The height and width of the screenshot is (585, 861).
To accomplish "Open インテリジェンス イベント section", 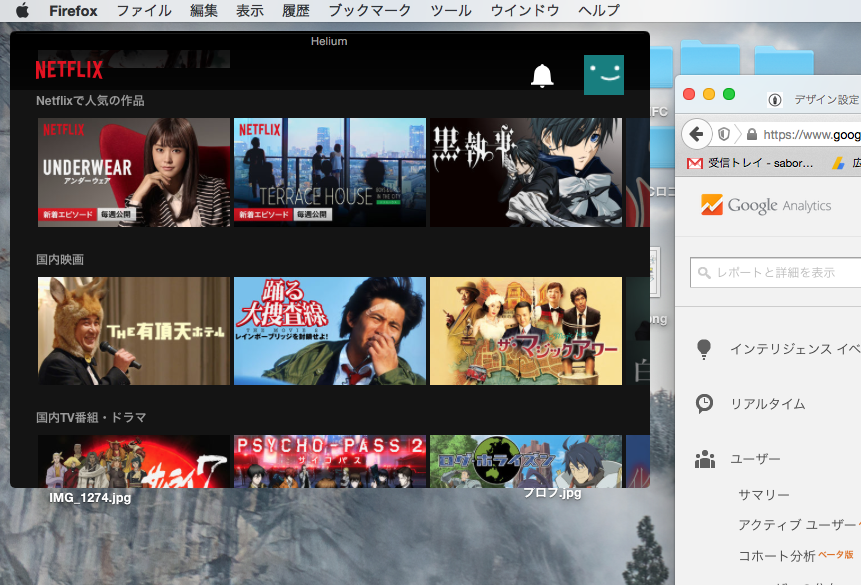I will click(795, 349).
